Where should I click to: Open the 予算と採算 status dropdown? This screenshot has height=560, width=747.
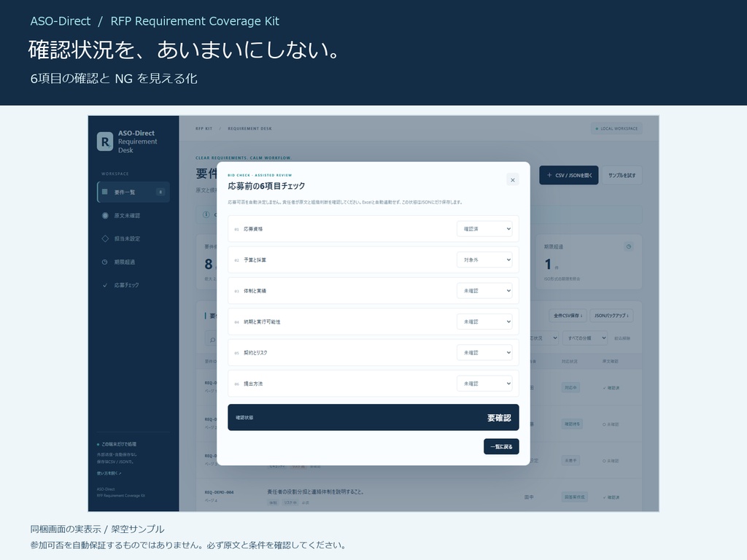pyautogui.click(x=484, y=260)
